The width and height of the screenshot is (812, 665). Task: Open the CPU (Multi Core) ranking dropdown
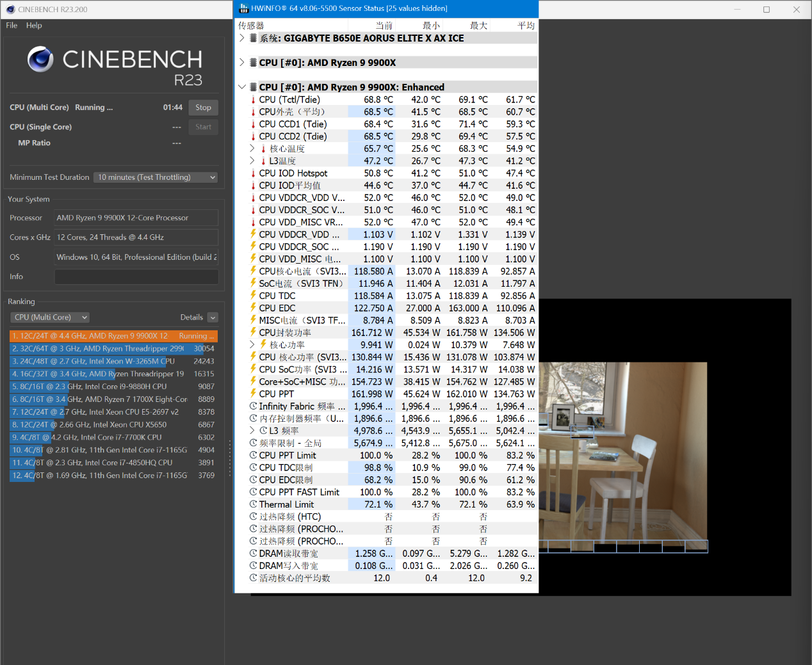pos(50,317)
